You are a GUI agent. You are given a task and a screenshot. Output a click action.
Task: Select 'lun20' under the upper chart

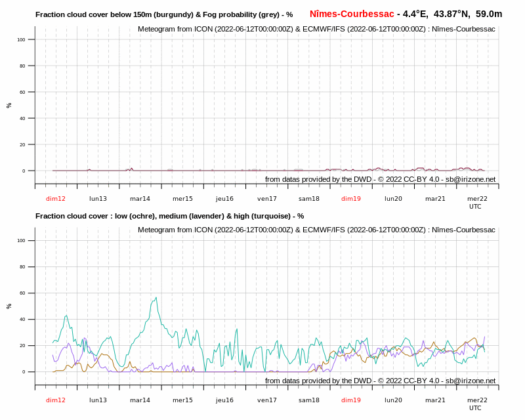(x=393, y=199)
